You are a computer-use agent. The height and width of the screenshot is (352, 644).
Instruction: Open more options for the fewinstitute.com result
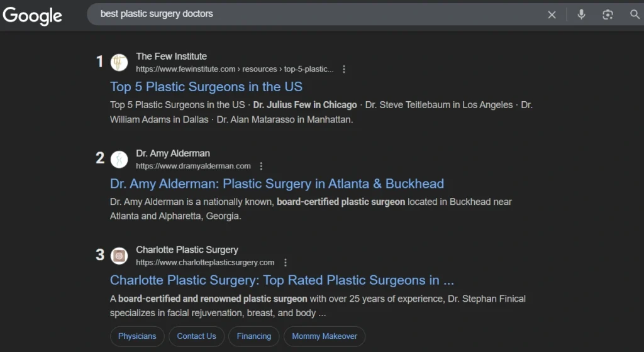click(x=344, y=69)
